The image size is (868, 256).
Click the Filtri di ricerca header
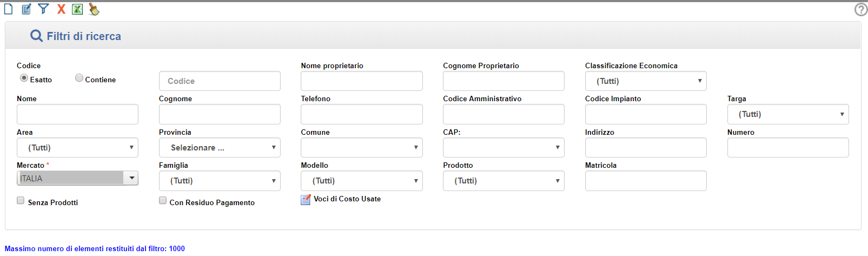click(x=84, y=36)
